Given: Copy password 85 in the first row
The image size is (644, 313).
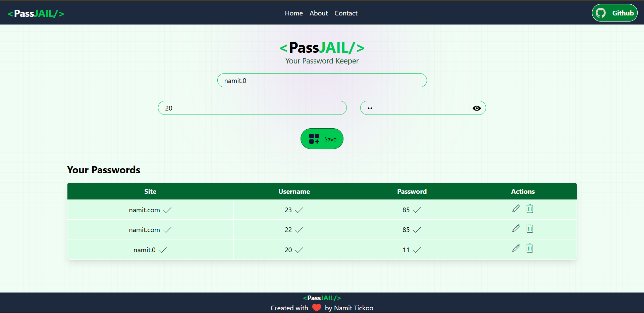Looking at the screenshot, I should 416,210.
